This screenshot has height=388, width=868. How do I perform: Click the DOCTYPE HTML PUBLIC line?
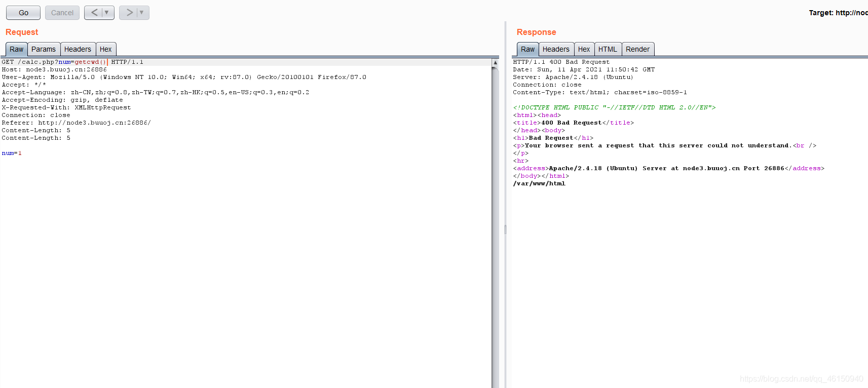pos(614,107)
